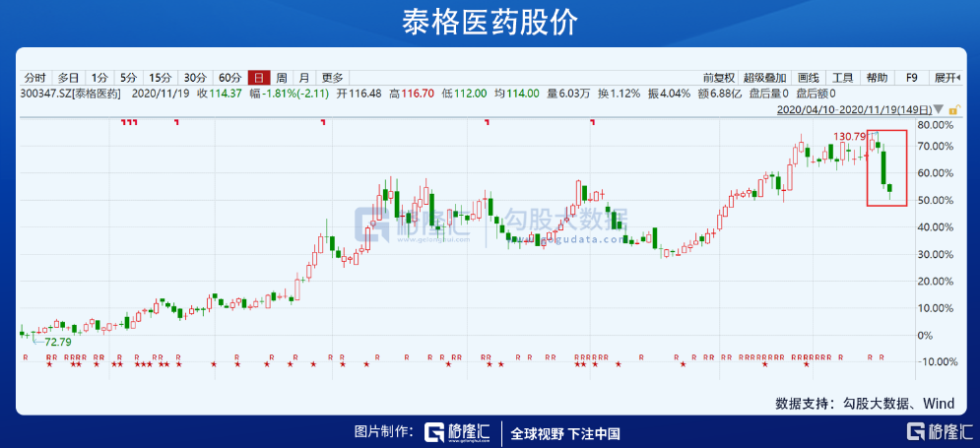This screenshot has height=448, width=980.
Task: Click the 盘后量0 after-hours volume
Action: point(768,94)
